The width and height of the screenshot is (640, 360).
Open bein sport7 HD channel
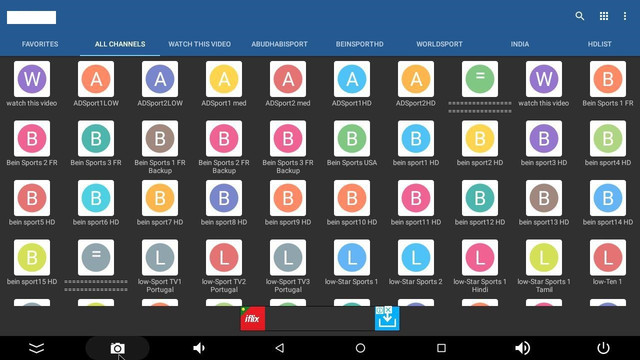(160, 198)
